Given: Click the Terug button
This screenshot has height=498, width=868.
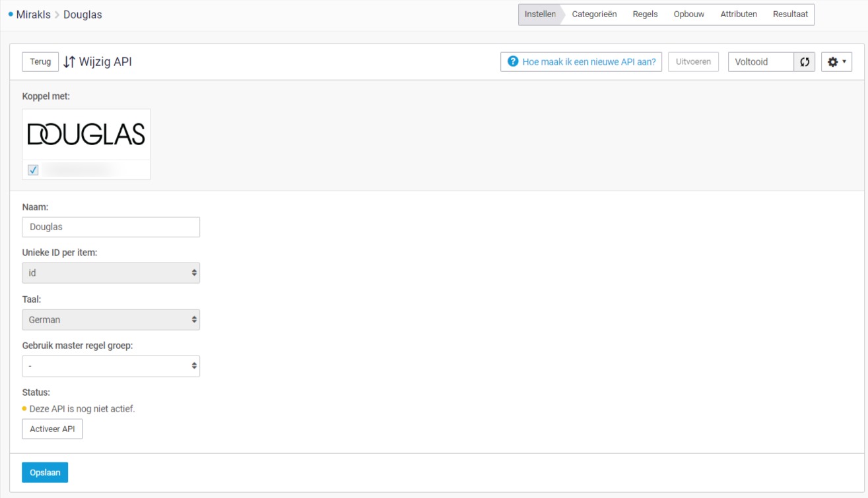Looking at the screenshot, I should pos(40,62).
